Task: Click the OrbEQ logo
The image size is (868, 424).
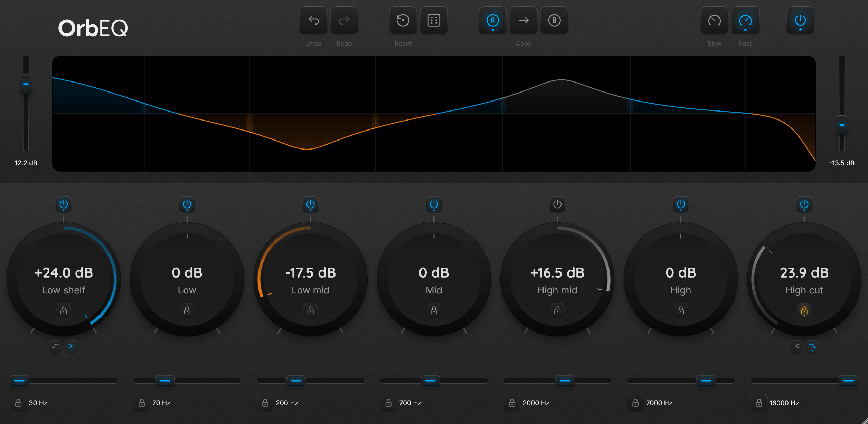Action: coord(93,28)
